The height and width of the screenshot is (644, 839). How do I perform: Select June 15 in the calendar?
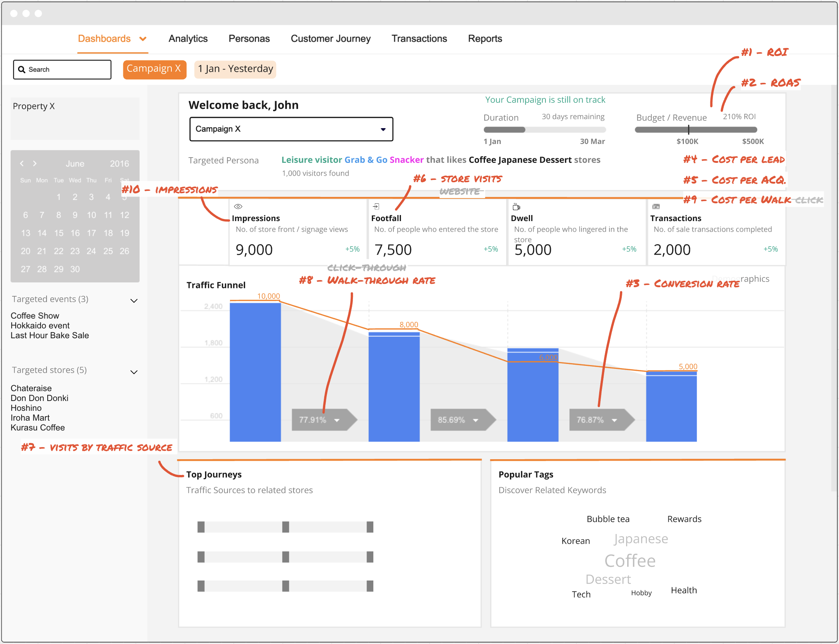[59, 233]
